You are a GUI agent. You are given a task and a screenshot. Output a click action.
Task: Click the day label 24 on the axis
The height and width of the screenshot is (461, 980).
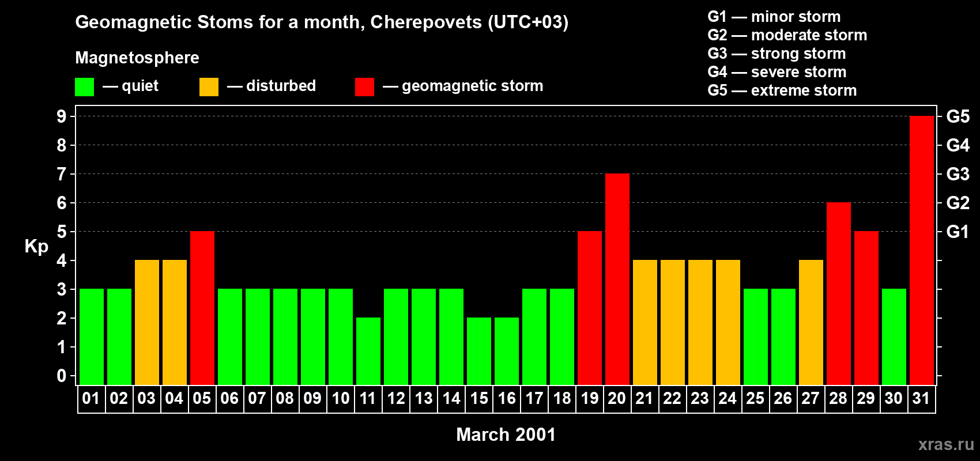(728, 399)
